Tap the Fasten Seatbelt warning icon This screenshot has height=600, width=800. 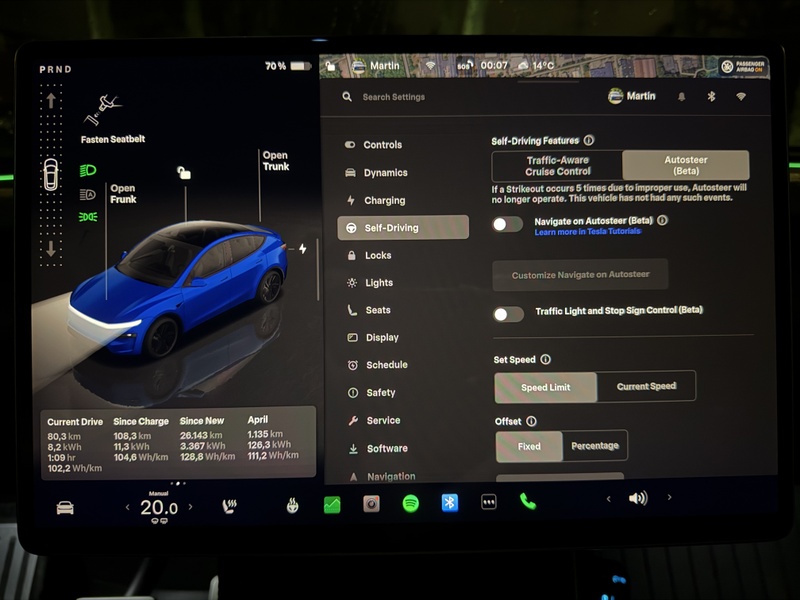(x=103, y=110)
